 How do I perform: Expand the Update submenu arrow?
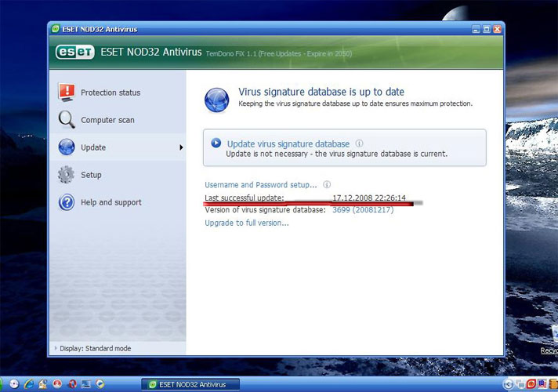point(181,147)
